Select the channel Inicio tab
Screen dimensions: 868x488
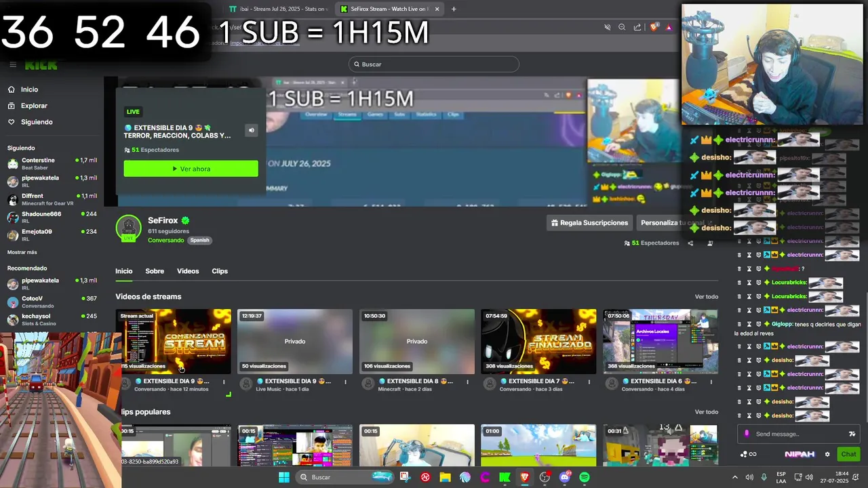124,271
